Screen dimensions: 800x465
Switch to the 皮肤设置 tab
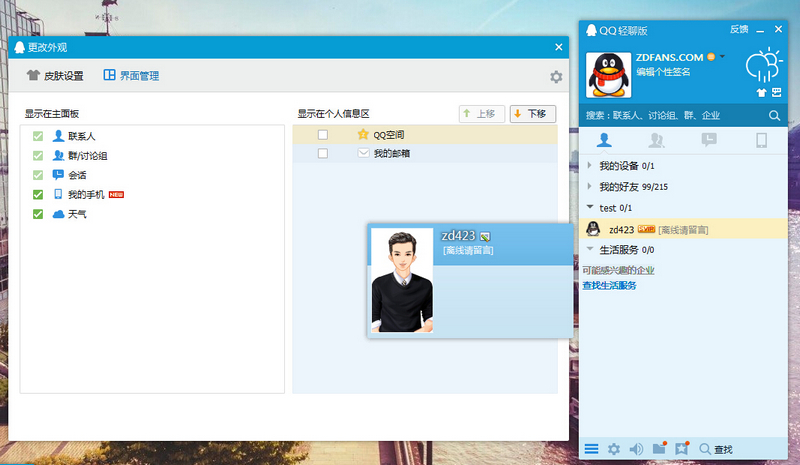coord(55,76)
